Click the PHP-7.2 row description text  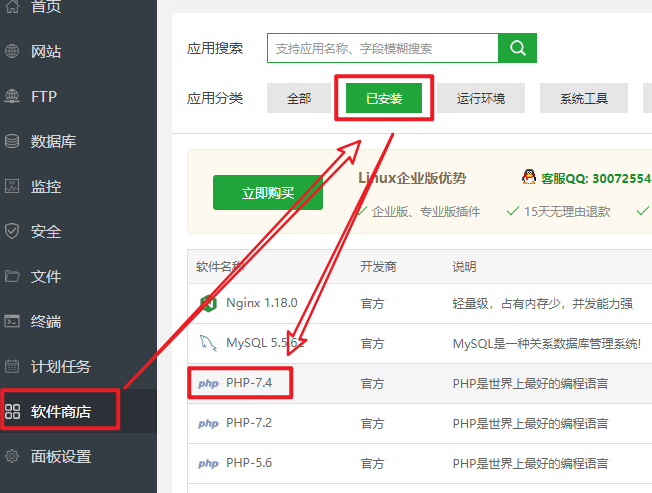click(x=530, y=424)
